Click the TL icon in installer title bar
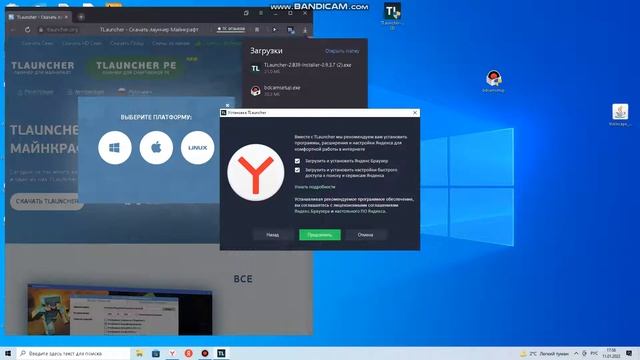 click(x=224, y=113)
